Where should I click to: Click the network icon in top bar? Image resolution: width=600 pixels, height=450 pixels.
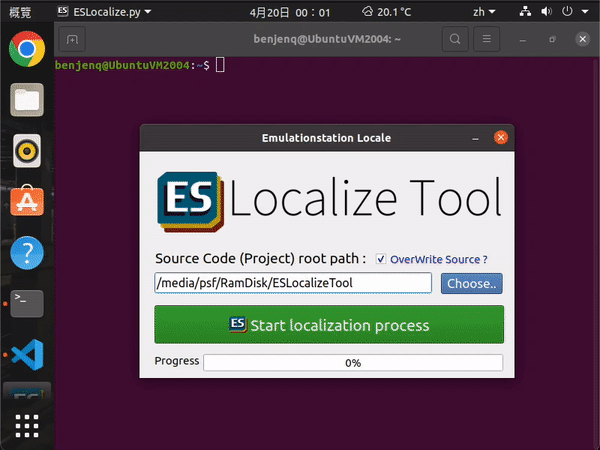point(525,11)
